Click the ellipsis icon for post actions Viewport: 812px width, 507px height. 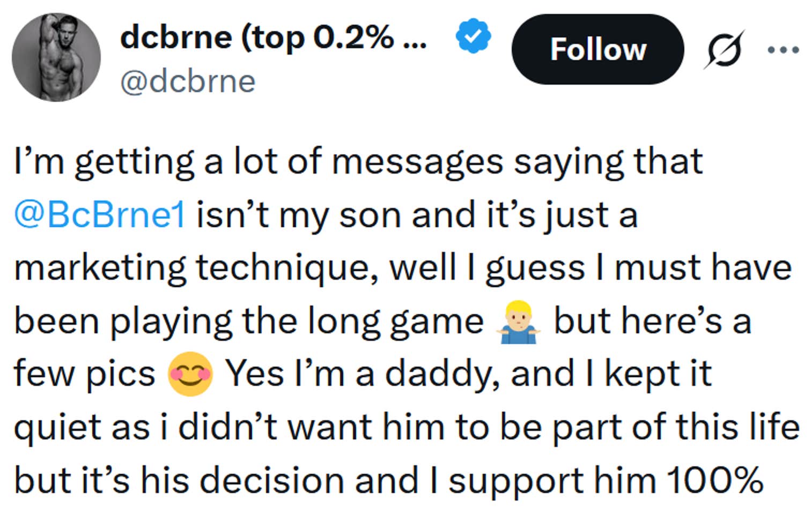click(x=783, y=49)
